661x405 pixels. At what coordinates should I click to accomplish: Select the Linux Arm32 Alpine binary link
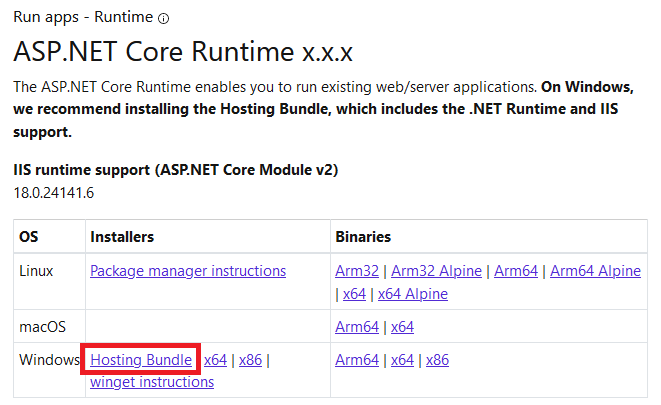click(x=438, y=271)
